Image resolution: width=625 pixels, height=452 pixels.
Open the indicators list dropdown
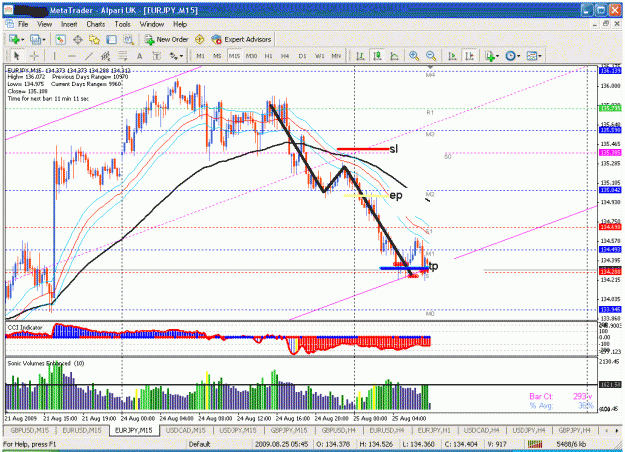point(491,56)
